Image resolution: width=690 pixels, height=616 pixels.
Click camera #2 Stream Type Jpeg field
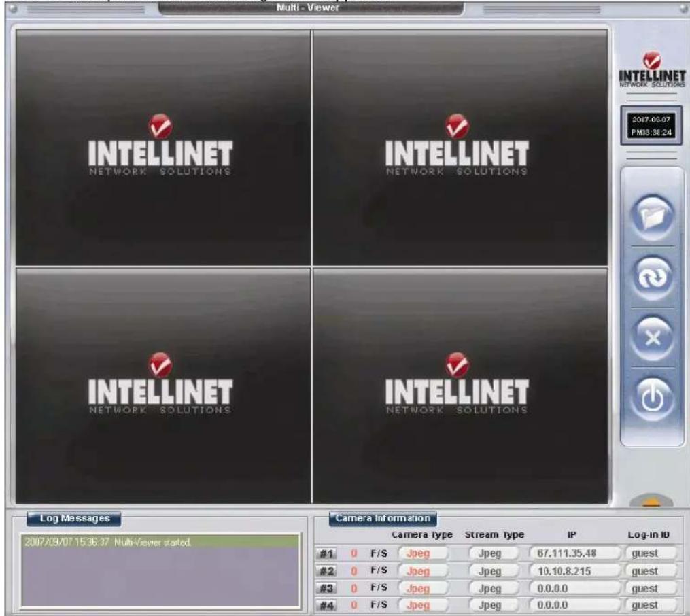(x=494, y=571)
